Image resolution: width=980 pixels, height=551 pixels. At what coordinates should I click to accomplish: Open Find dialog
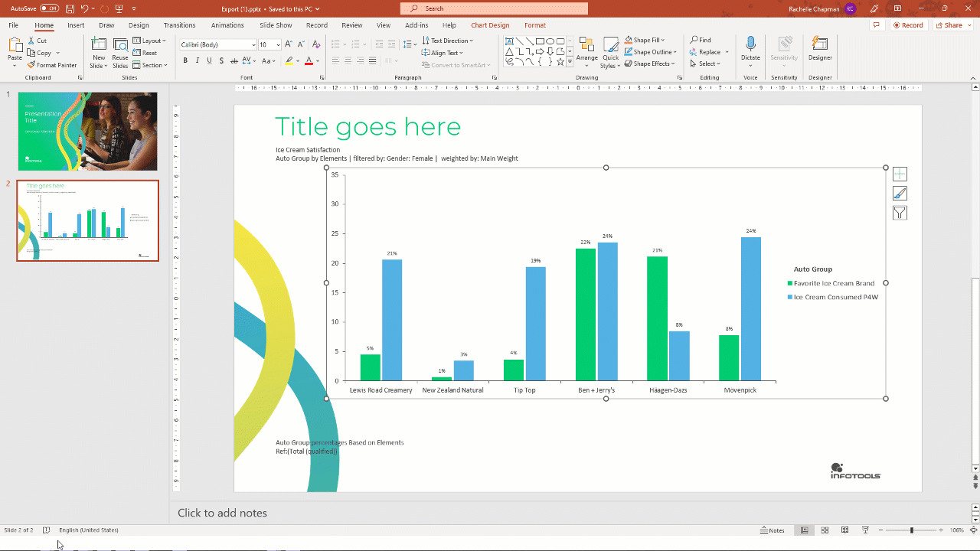coord(701,40)
